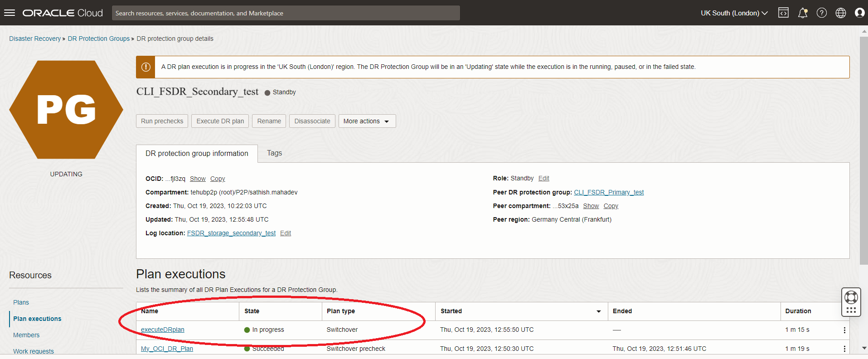Click the State column header
The height and width of the screenshot is (359, 868).
tap(252, 311)
